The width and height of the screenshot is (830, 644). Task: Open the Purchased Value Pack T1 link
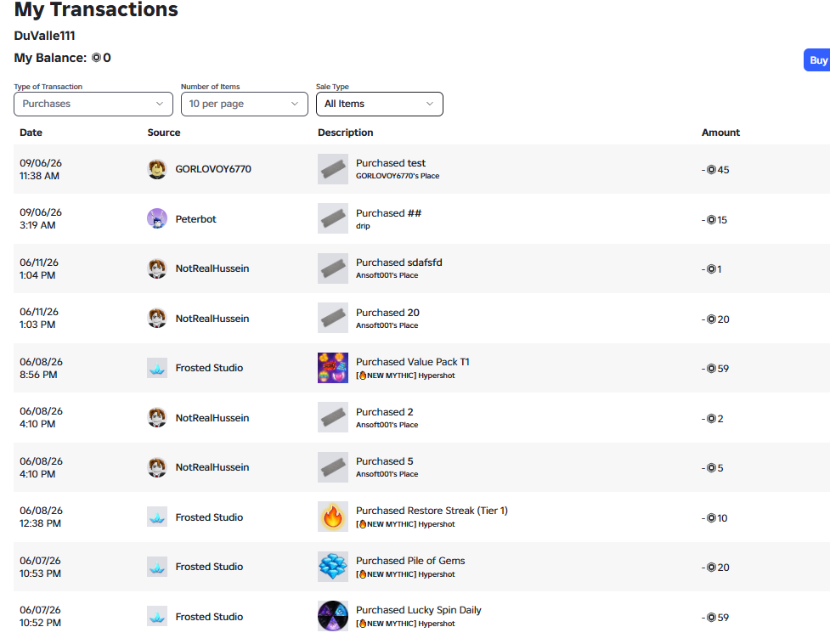(412, 362)
